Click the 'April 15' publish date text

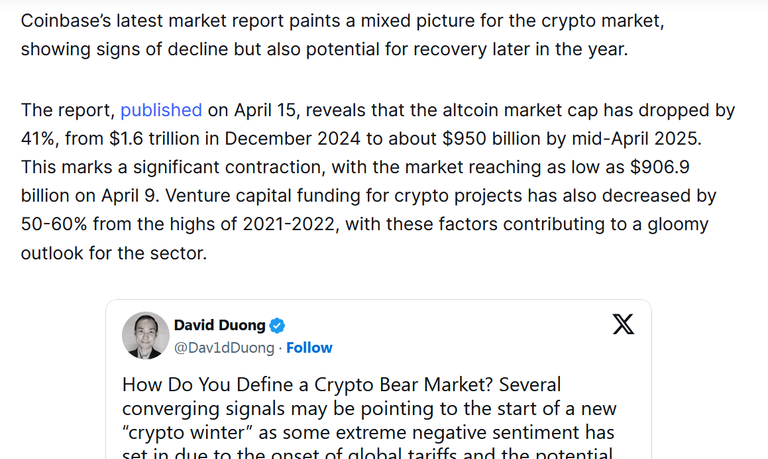(265, 110)
